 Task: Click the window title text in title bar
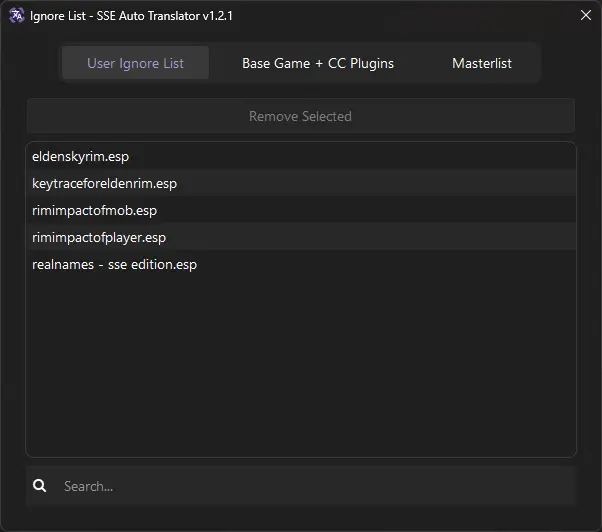[x=131, y=16]
